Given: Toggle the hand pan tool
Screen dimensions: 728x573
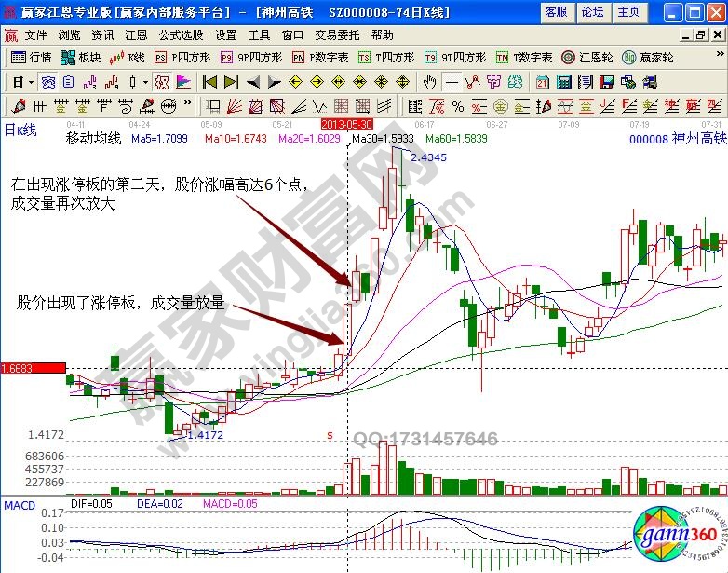Looking at the screenshot, I should coord(429,82).
